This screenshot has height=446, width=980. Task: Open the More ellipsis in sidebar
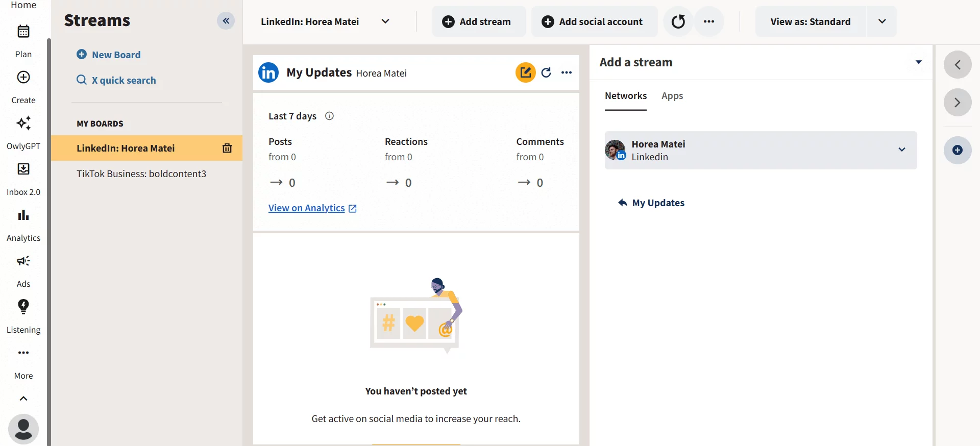(x=23, y=353)
